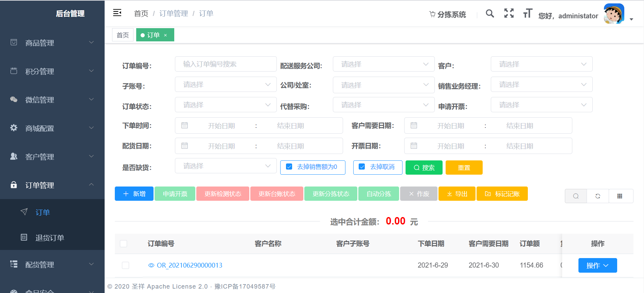Viewport: 644px width, 293px height.
Task: Close the 订单 tab with the x
Action: click(165, 35)
